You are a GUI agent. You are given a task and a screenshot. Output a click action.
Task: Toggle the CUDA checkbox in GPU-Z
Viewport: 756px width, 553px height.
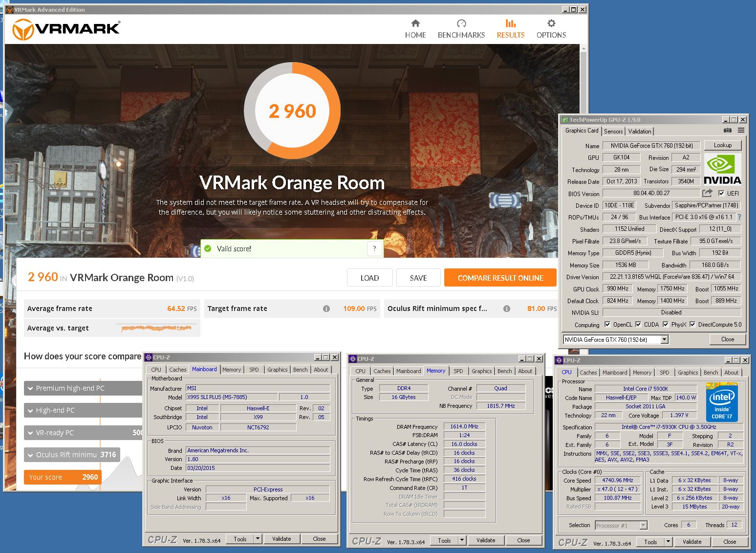(x=638, y=324)
